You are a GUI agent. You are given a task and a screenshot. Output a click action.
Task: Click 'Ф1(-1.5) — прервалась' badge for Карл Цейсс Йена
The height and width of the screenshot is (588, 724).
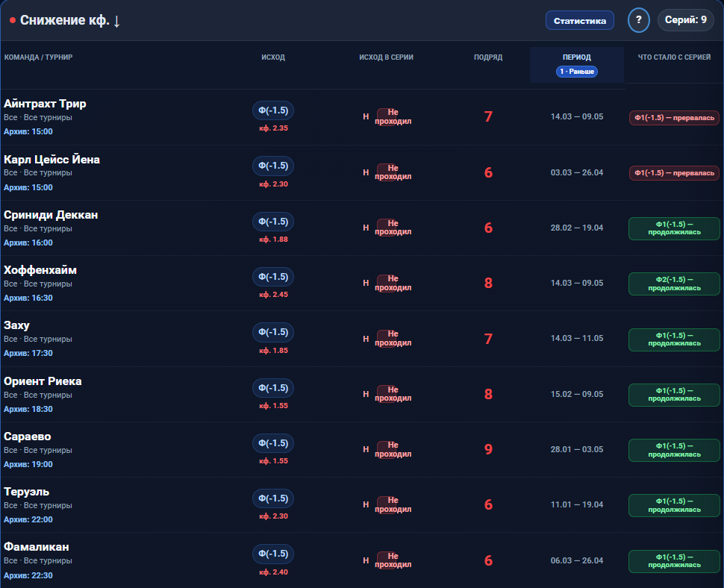(674, 173)
